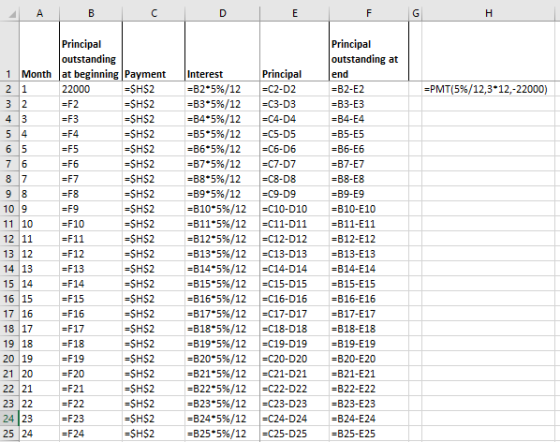Select the cell =B7-E7
The image size is (560, 442).
(x=369, y=164)
